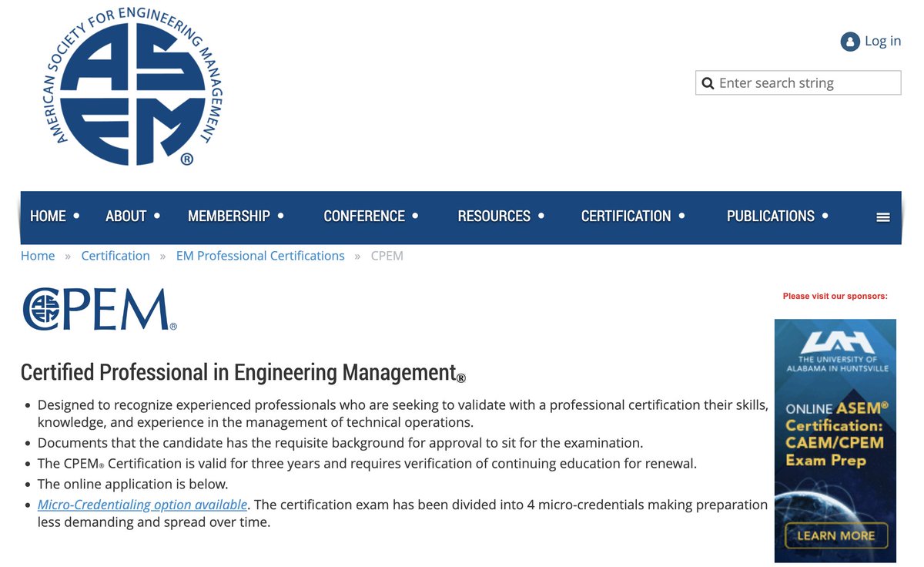The height and width of the screenshot is (567, 924).
Task: Click the online application is below text
Action: pyautogui.click(x=132, y=485)
